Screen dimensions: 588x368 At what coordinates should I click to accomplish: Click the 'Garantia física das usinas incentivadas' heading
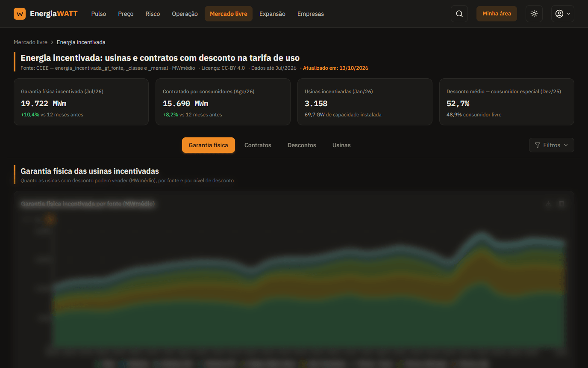pyautogui.click(x=90, y=171)
